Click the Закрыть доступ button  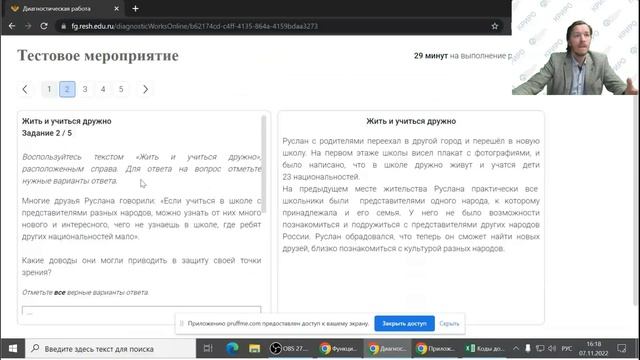pos(404,323)
